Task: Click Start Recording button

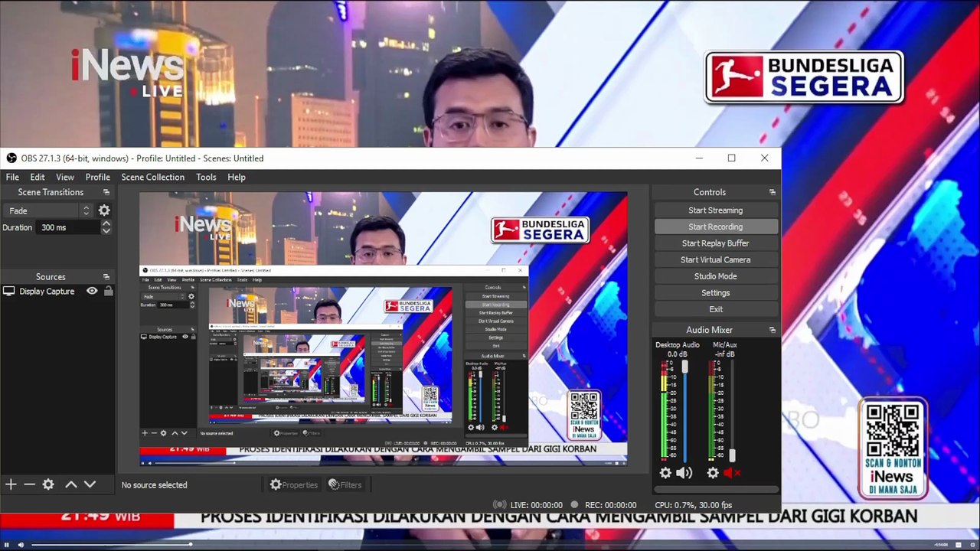Action: tap(715, 227)
